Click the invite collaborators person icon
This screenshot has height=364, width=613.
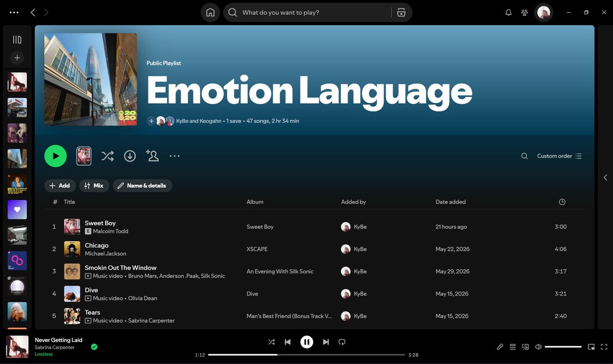[152, 156]
